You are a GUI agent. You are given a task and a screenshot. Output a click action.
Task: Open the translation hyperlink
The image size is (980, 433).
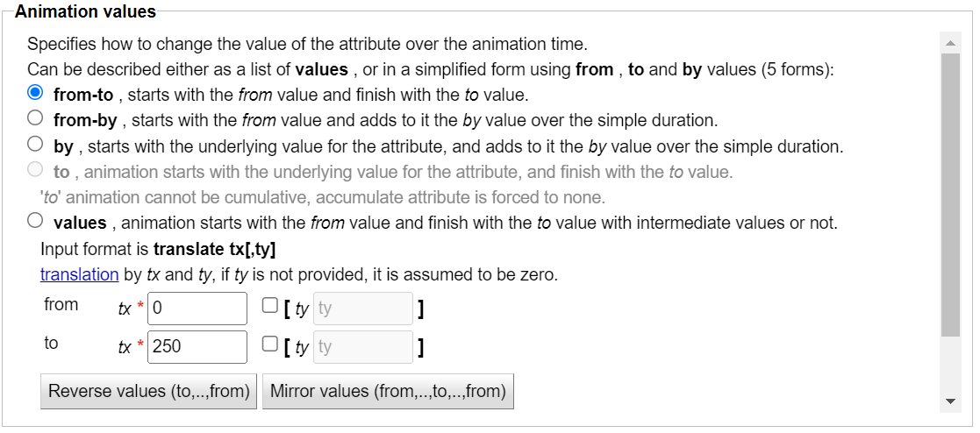pyautogui.click(x=79, y=274)
